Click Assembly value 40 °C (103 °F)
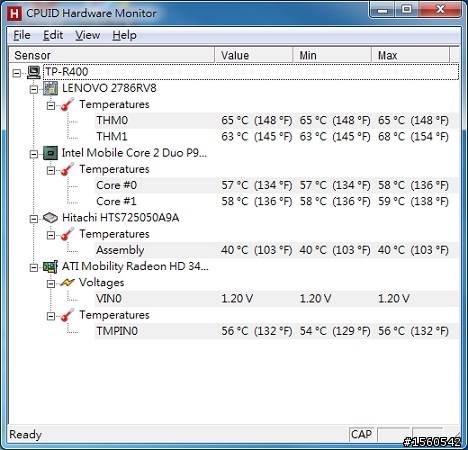468x450 pixels. tap(256, 250)
